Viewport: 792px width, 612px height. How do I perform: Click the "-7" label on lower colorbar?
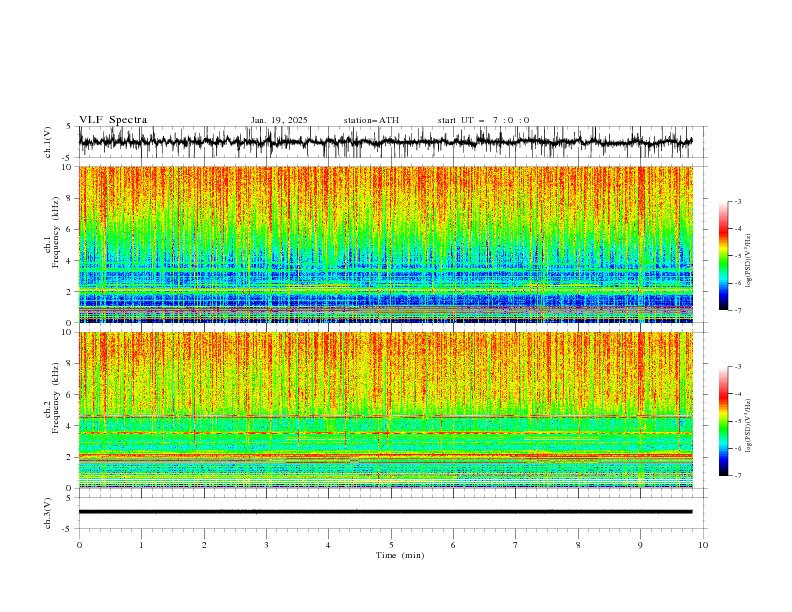click(x=737, y=475)
